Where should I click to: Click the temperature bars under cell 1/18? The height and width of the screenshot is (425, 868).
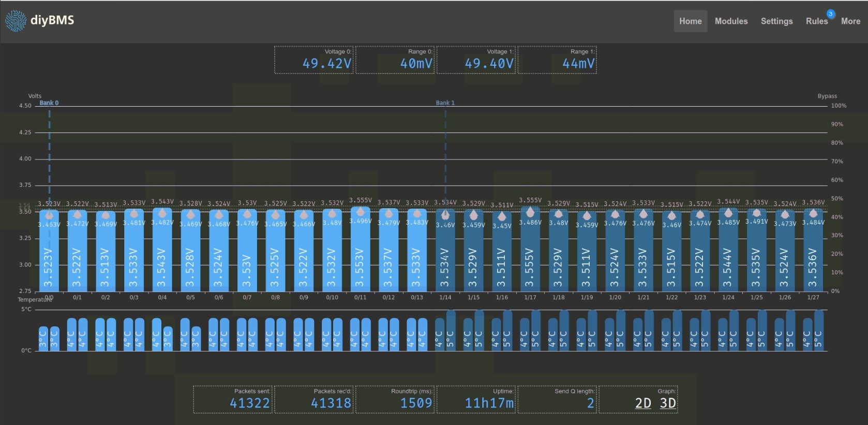coord(558,331)
